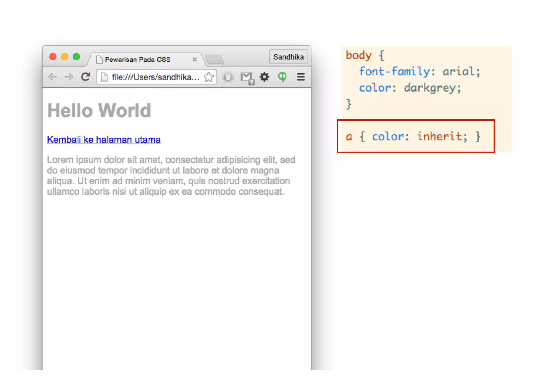The height and width of the screenshot is (392, 555).
Task: Click the red close window button
Action: pyautogui.click(x=53, y=57)
